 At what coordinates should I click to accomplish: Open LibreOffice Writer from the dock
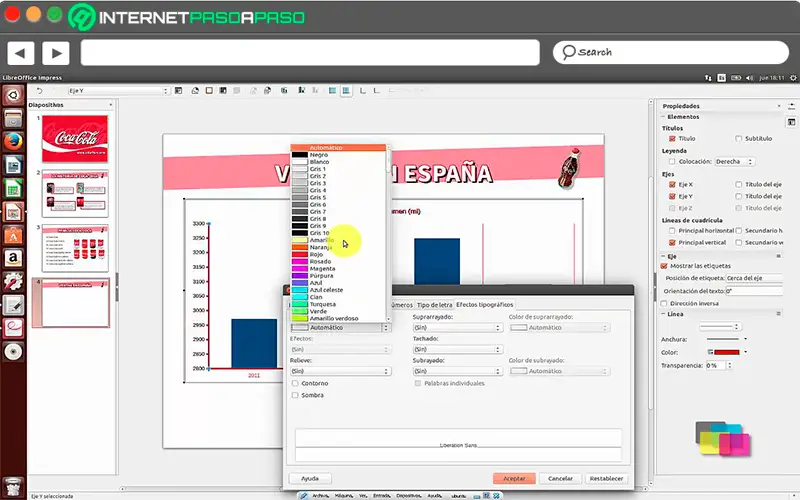pyautogui.click(x=13, y=166)
